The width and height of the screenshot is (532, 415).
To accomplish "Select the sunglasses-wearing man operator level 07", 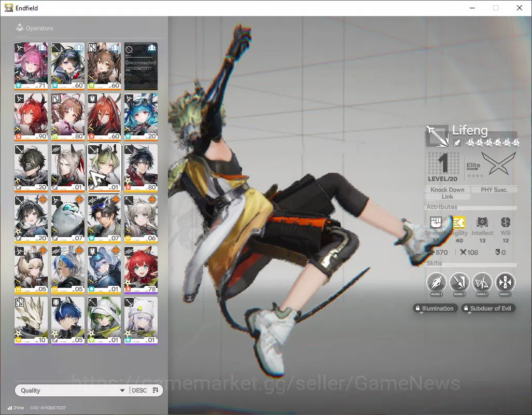I will (104, 219).
